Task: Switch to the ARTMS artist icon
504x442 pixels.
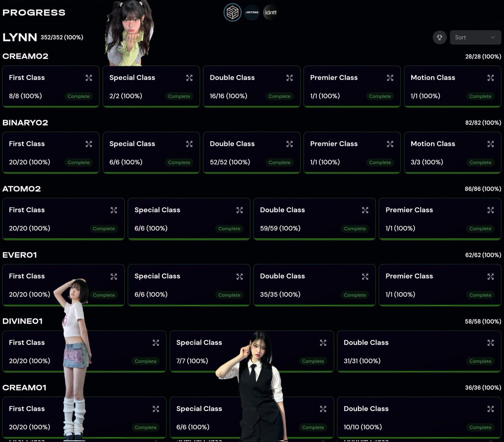Action: pyautogui.click(x=252, y=13)
